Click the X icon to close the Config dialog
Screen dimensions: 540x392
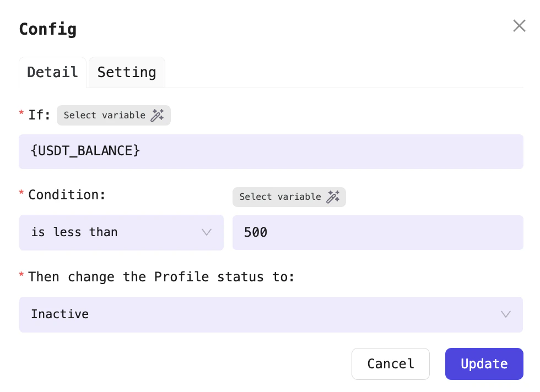519,25
